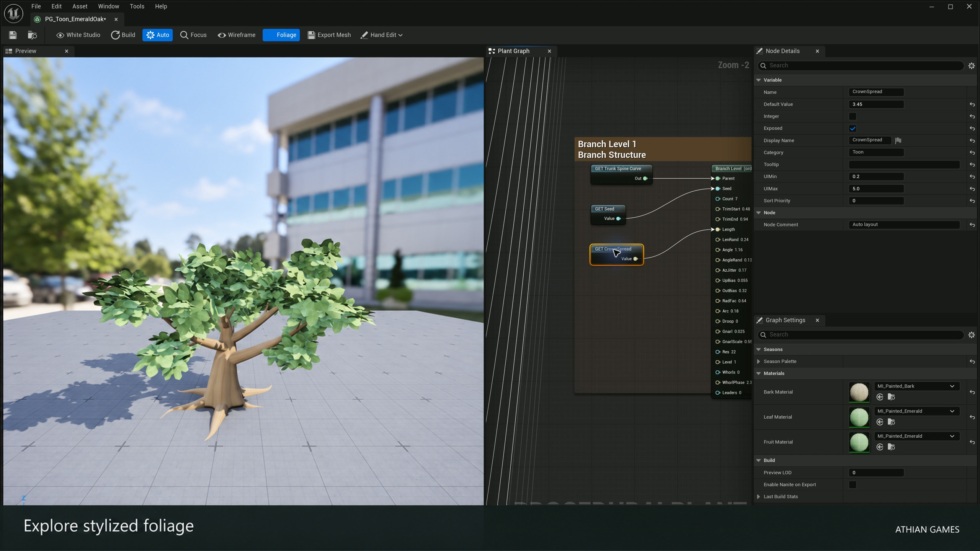Select the GET Seed node
Image resolution: width=980 pixels, height=551 pixels.
(608, 214)
